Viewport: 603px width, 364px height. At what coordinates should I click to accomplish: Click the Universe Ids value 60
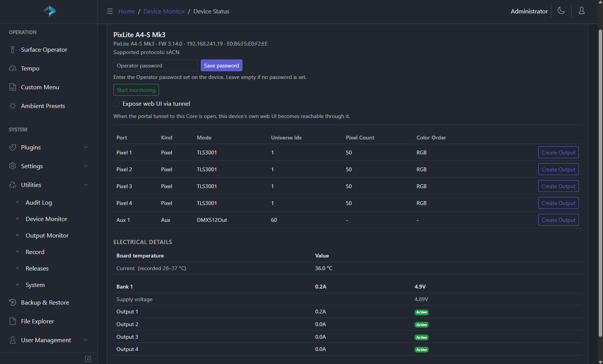pyautogui.click(x=274, y=220)
